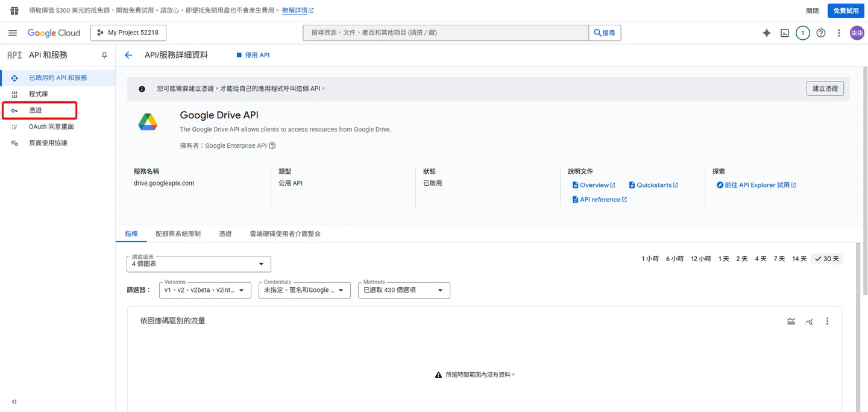Select the 30 天 time range
Screen dimensions: 868x412
[826, 259]
